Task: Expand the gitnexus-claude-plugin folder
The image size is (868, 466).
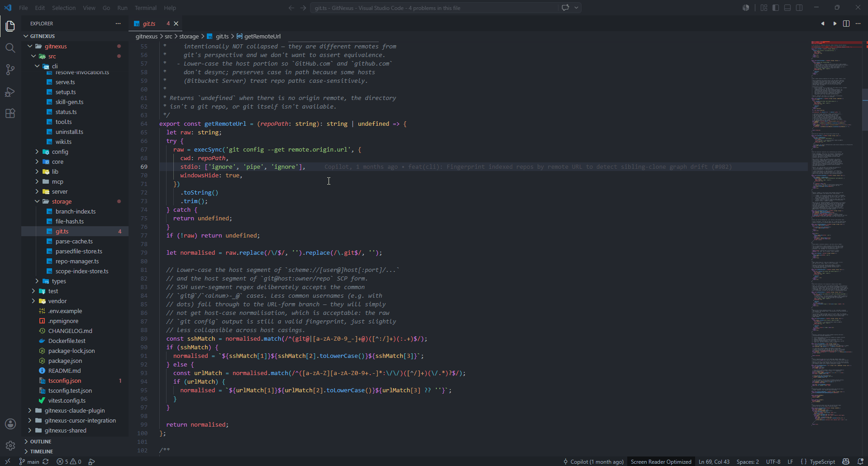Action: [75, 410]
